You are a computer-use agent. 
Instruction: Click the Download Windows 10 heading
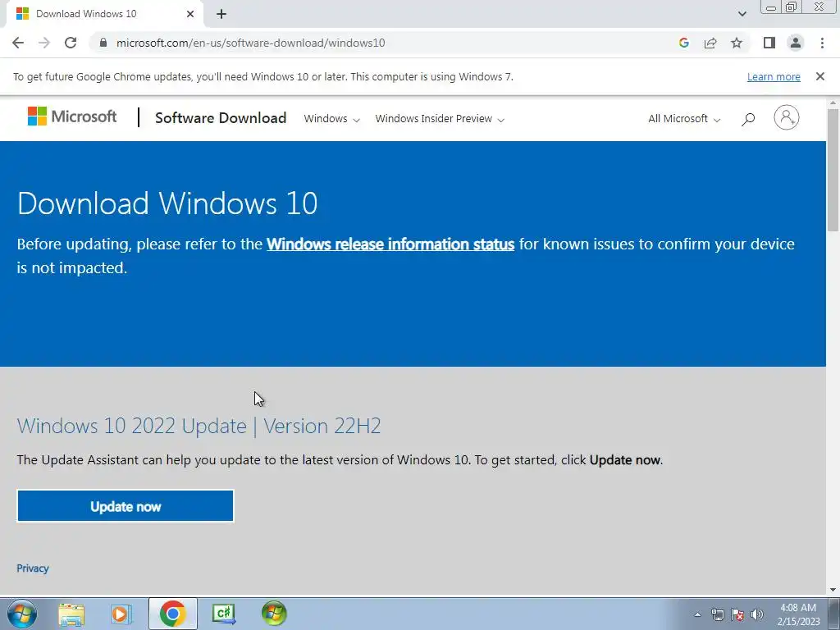[x=167, y=203]
